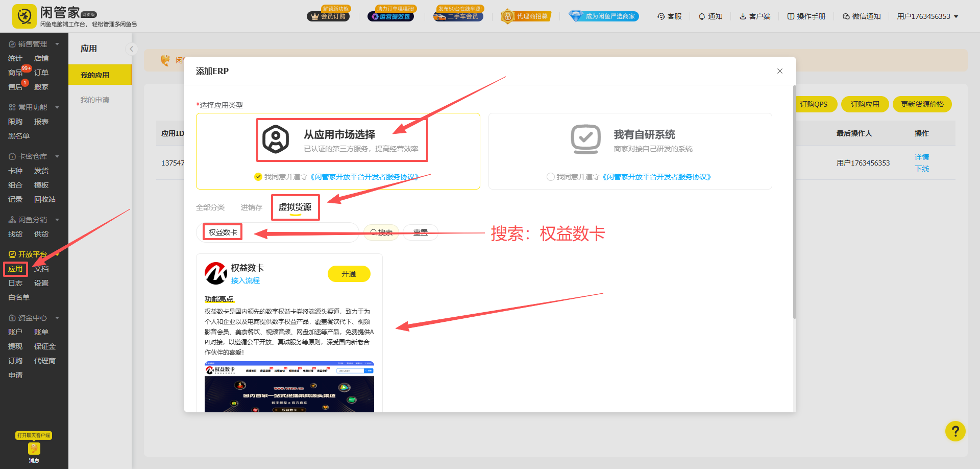Uncheck the agreement under 从应用市场选择
The width and height of the screenshot is (980, 469).
coord(259,177)
